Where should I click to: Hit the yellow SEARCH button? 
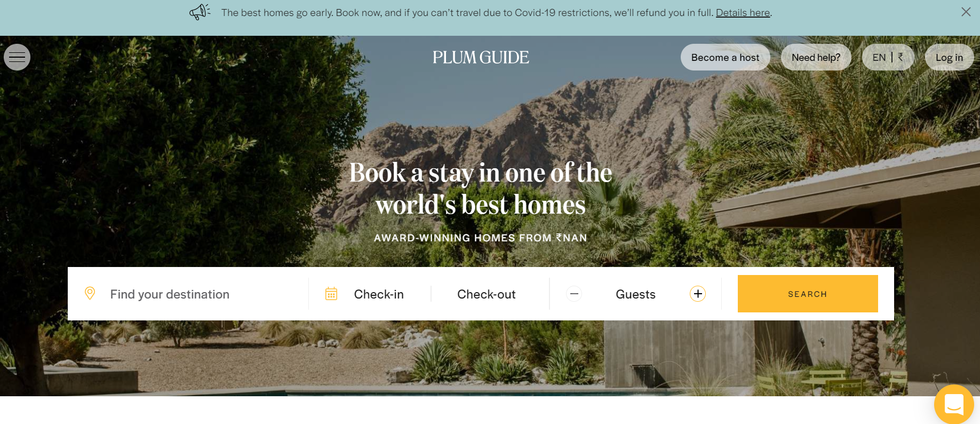click(x=808, y=294)
